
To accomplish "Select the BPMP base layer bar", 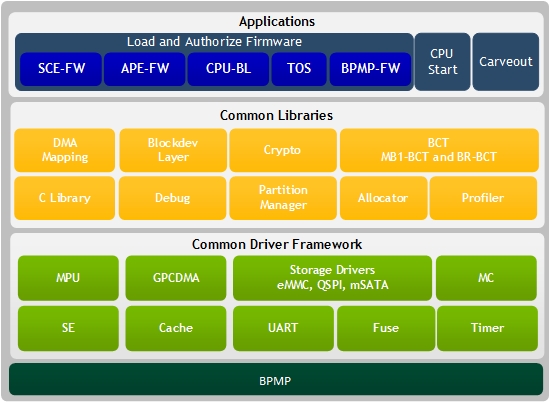I will (276, 380).
